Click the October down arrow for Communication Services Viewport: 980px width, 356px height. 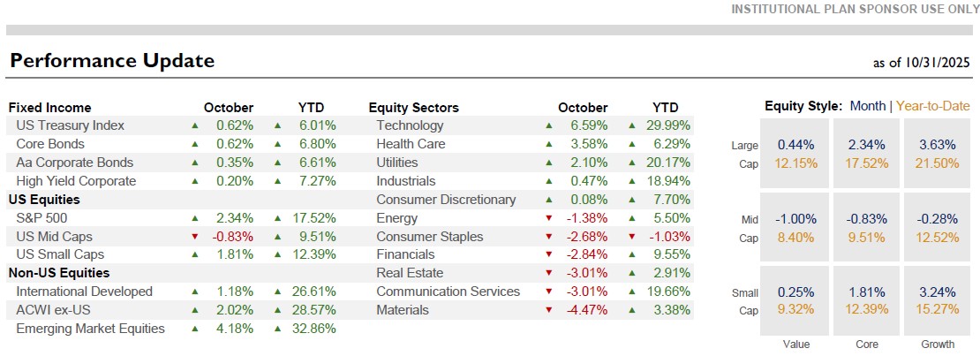tap(548, 292)
